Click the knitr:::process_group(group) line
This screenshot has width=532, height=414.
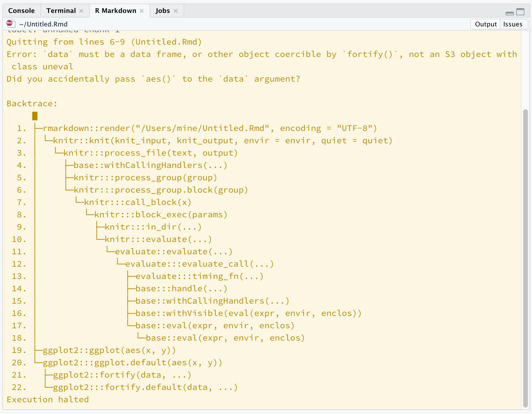coord(145,178)
